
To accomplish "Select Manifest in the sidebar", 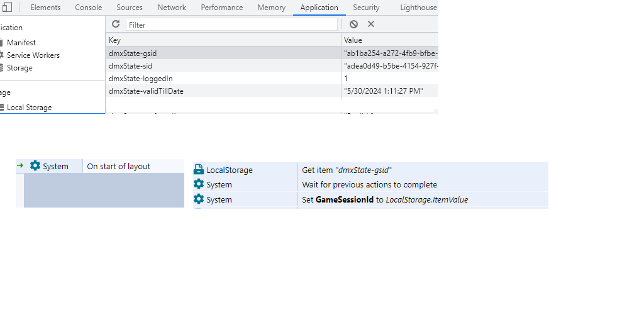I will 21,43.
